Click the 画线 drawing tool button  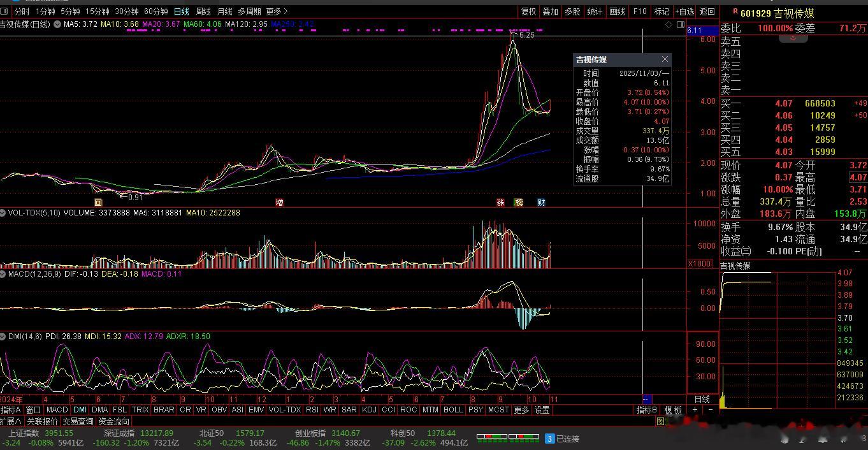tap(617, 11)
